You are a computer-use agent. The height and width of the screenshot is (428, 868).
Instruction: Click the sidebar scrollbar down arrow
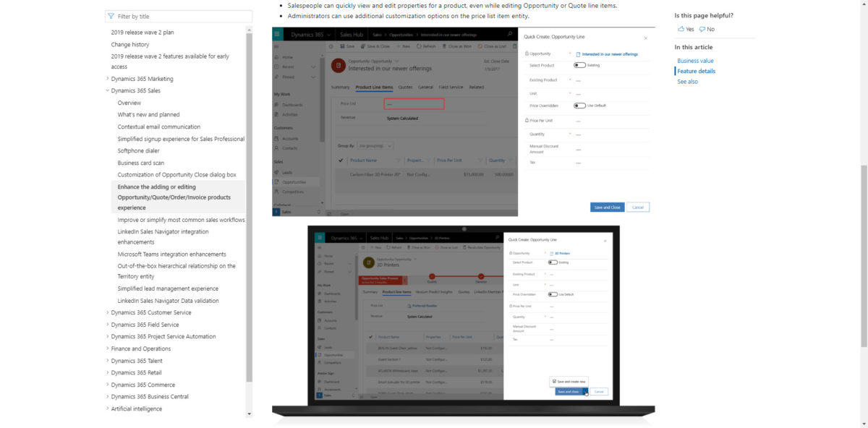click(250, 414)
